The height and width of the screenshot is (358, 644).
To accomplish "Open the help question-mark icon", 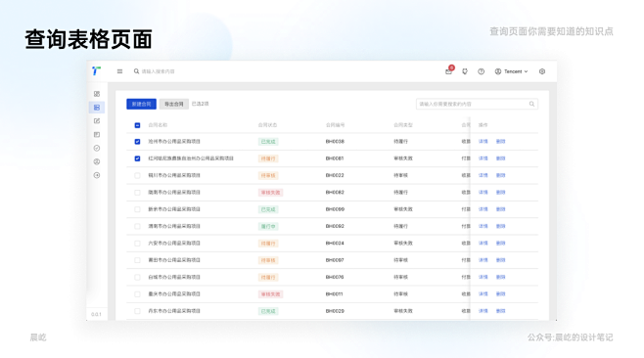I will 481,71.
